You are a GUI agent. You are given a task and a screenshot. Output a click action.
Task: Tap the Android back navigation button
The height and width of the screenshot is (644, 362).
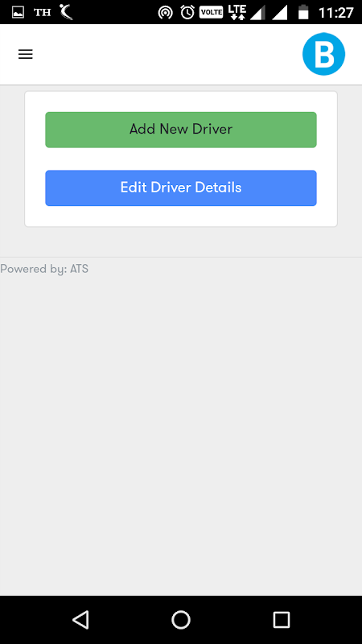click(80, 619)
